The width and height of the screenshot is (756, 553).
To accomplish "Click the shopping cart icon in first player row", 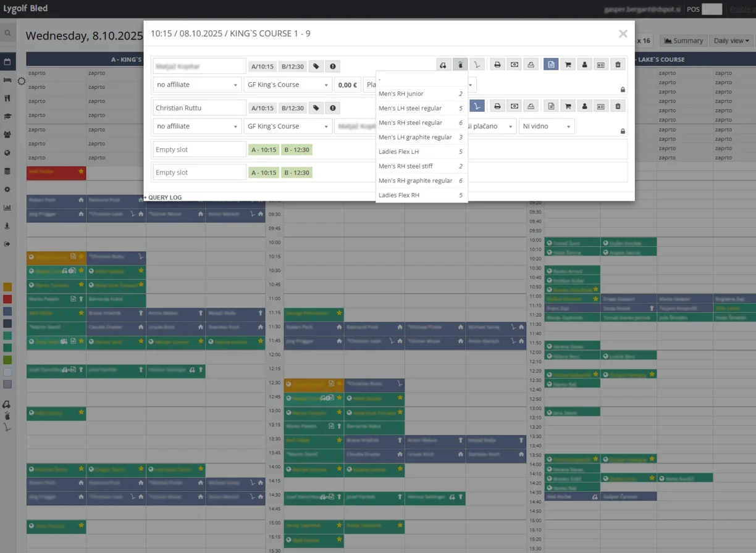I will click(x=568, y=64).
